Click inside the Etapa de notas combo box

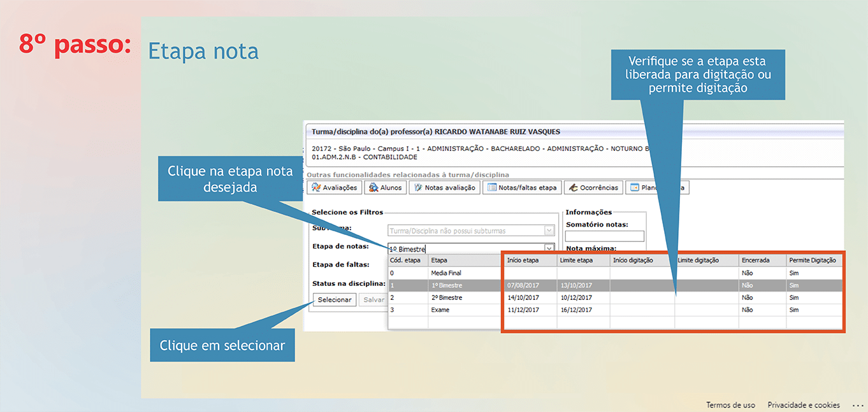click(465, 249)
